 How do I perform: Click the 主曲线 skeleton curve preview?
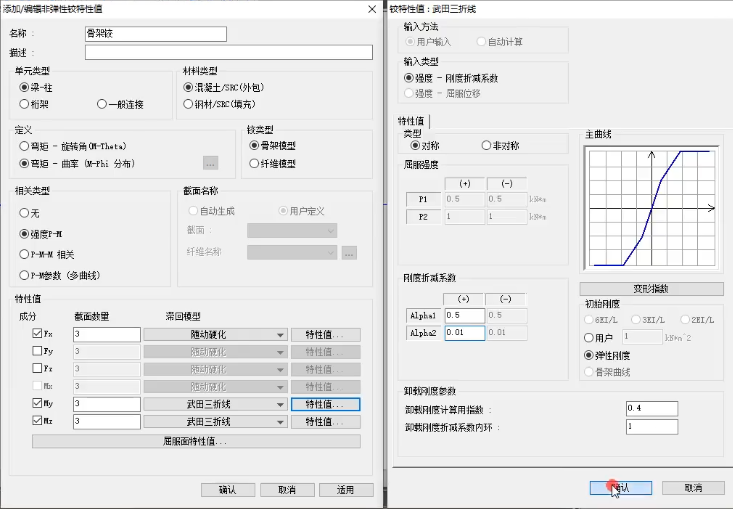[651, 208]
